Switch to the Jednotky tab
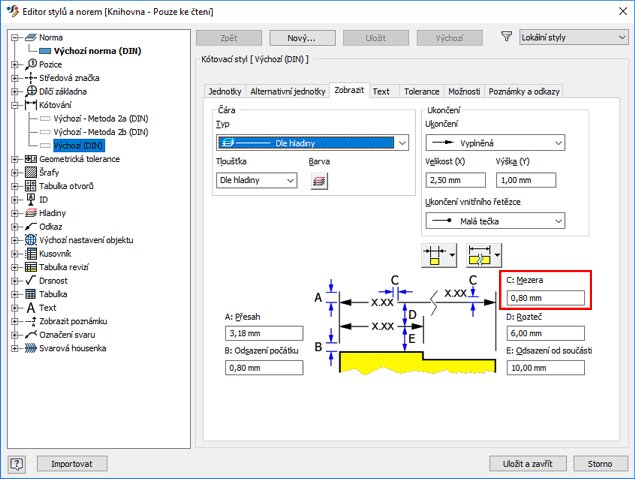 pos(223,91)
